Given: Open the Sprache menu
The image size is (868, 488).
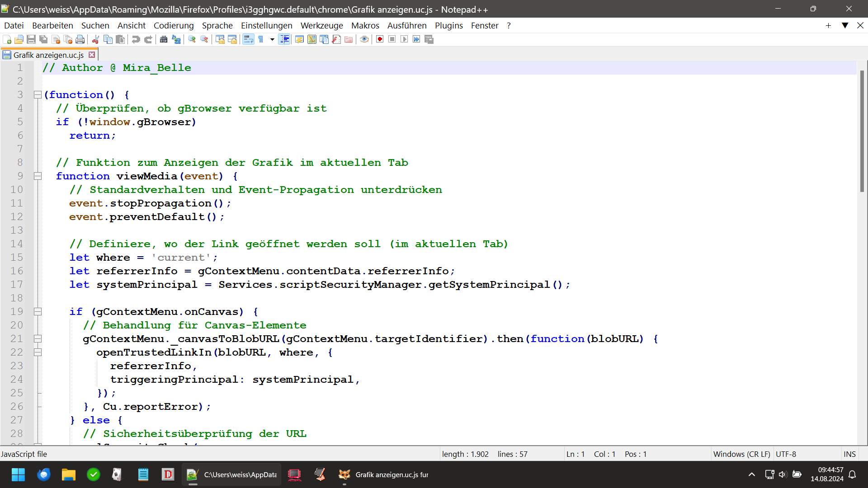Looking at the screenshot, I should point(217,26).
